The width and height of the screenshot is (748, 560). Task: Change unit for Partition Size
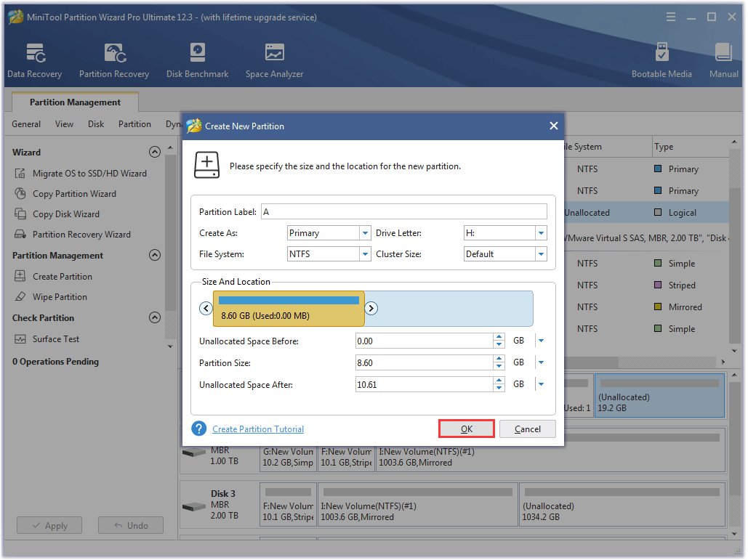tap(541, 362)
